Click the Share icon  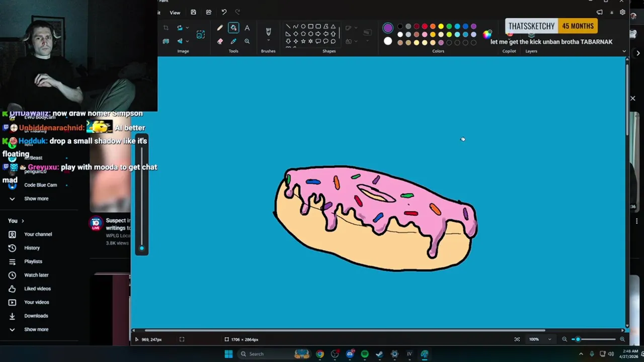[209, 12]
